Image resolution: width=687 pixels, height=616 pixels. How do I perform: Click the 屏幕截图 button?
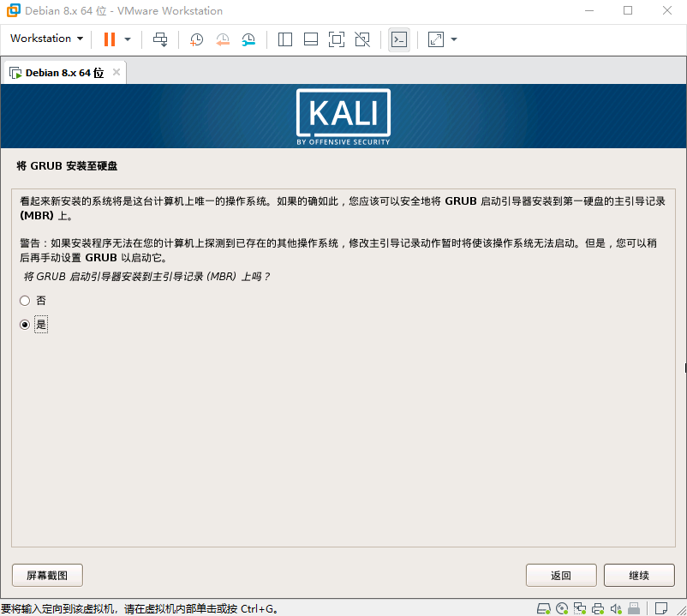[47, 575]
